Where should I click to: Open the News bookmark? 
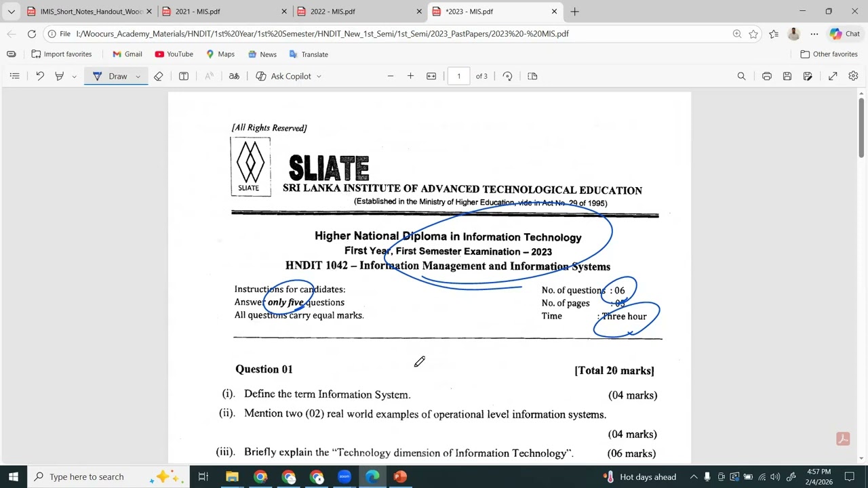262,54
